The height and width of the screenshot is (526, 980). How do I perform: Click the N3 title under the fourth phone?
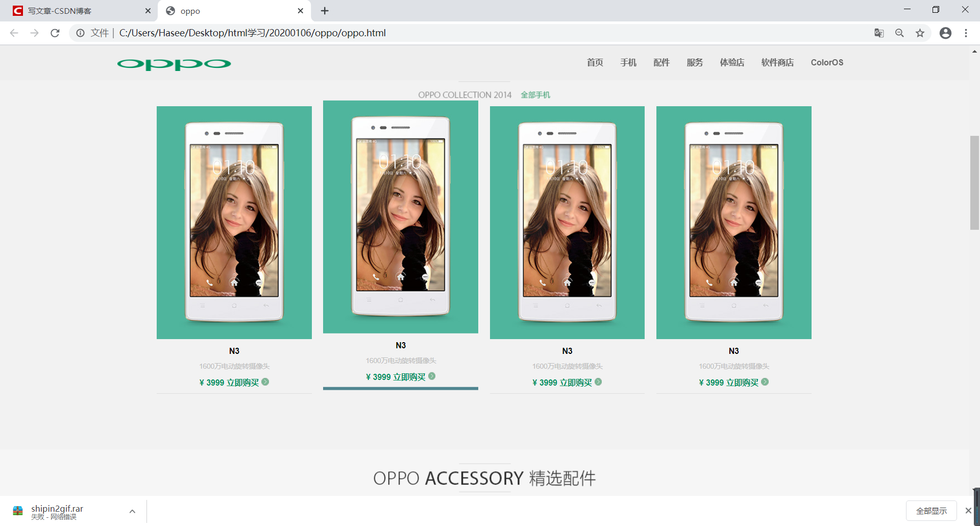(734, 351)
